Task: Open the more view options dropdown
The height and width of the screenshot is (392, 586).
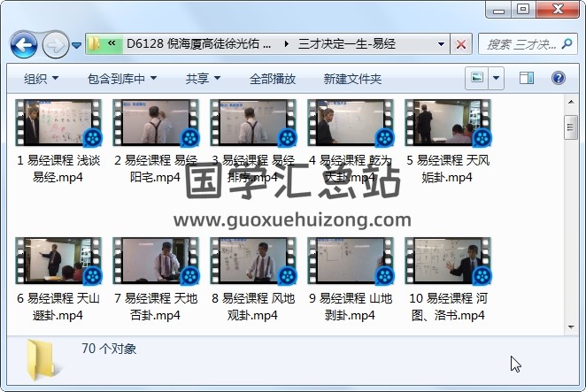Action: point(496,78)
